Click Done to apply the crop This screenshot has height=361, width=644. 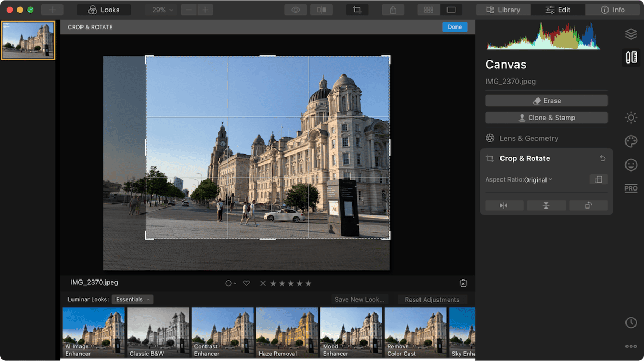pyautogui.click(x=454, y=27)
